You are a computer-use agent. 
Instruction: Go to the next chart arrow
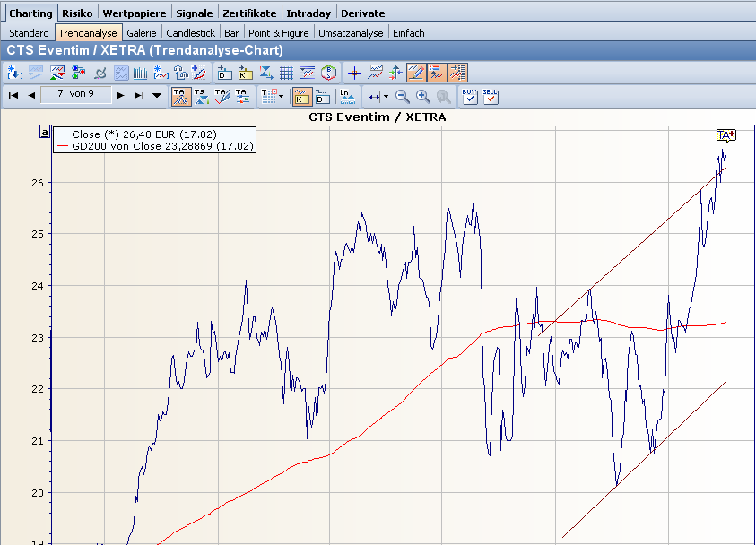pyautogui.click(x=121, y=95)
